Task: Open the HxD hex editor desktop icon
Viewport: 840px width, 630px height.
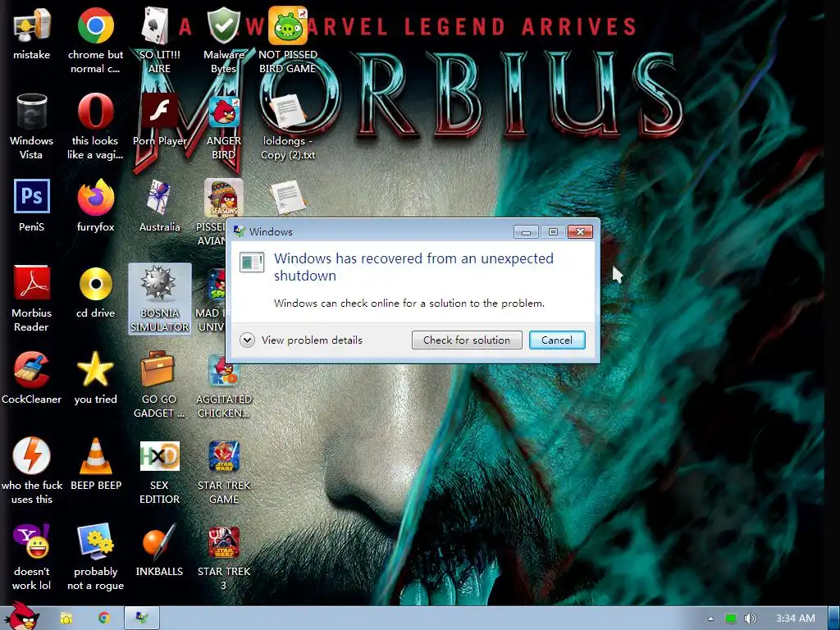Action: click(160, 456)
